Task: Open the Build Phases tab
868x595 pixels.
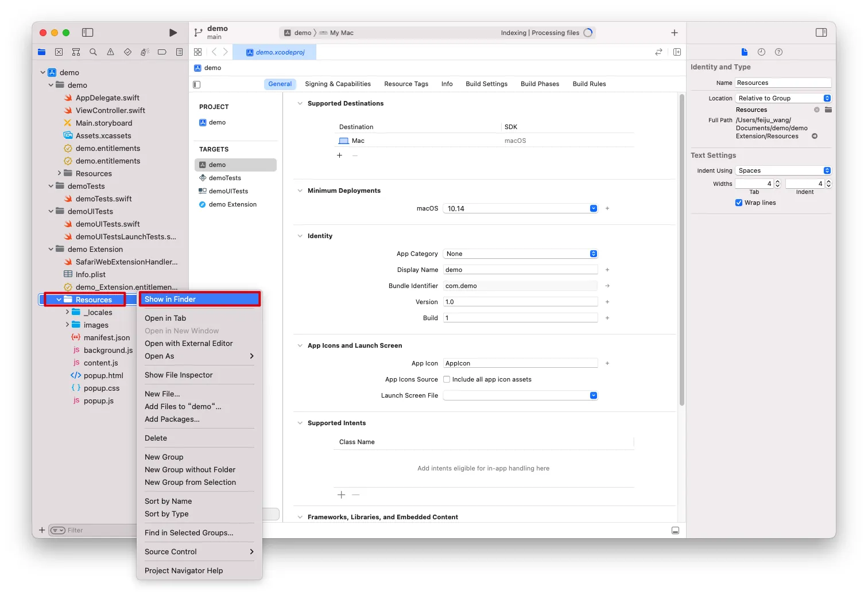Action: coord(540,84)
